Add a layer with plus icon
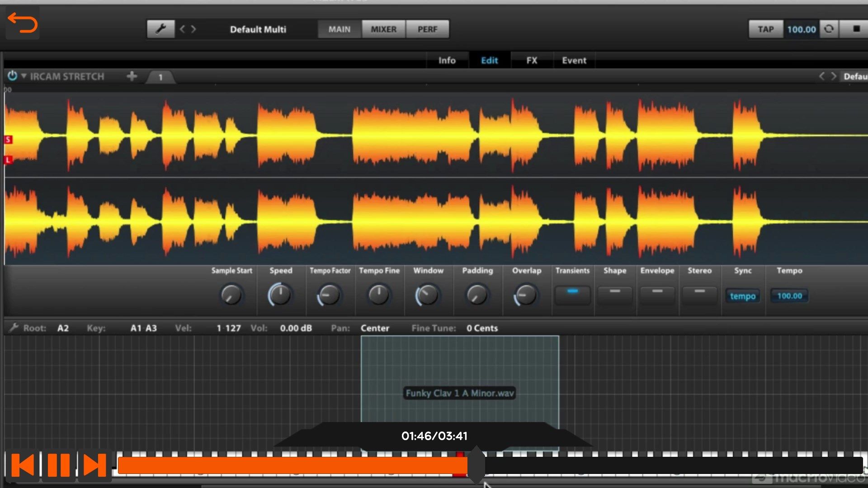The width and height of the screenshot is (868, 488). click(x=132, y=76)
